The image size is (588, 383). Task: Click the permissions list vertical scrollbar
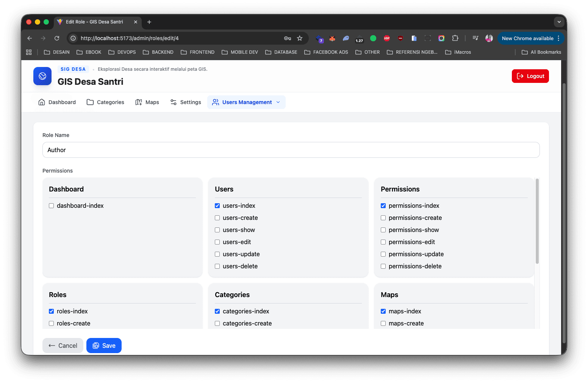[537, 221]
